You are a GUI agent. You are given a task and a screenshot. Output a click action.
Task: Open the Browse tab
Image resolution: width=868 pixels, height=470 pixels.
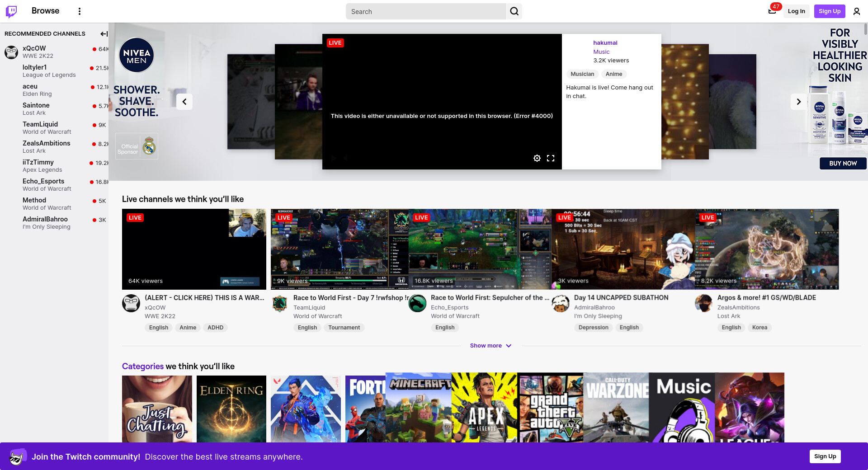point(45,11)
